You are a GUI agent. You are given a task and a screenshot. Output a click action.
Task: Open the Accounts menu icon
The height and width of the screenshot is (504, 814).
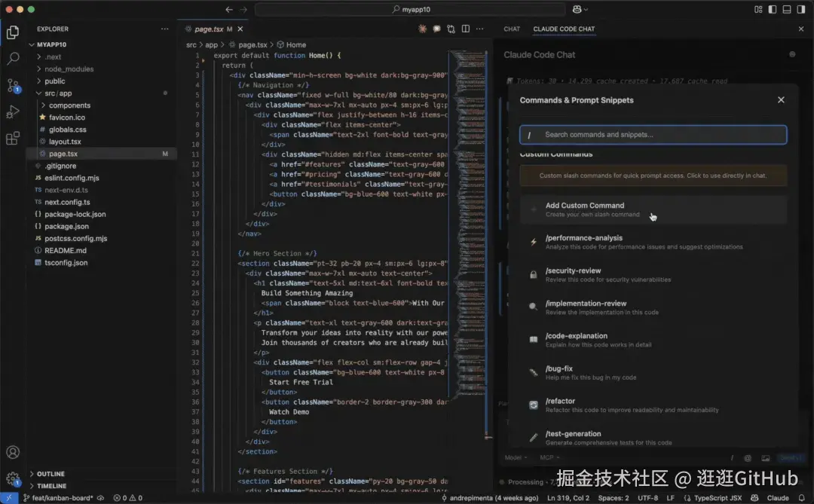click(x=13, y=452)
